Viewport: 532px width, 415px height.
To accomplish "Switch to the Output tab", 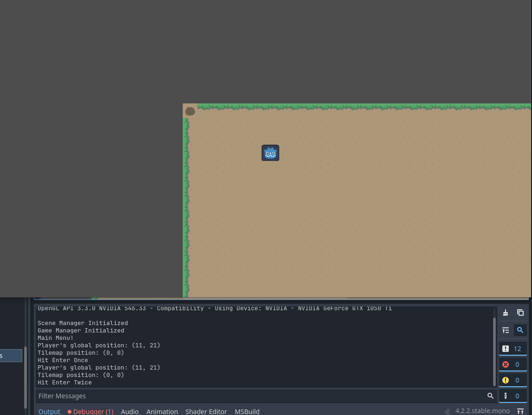I will tap(49, 411).
